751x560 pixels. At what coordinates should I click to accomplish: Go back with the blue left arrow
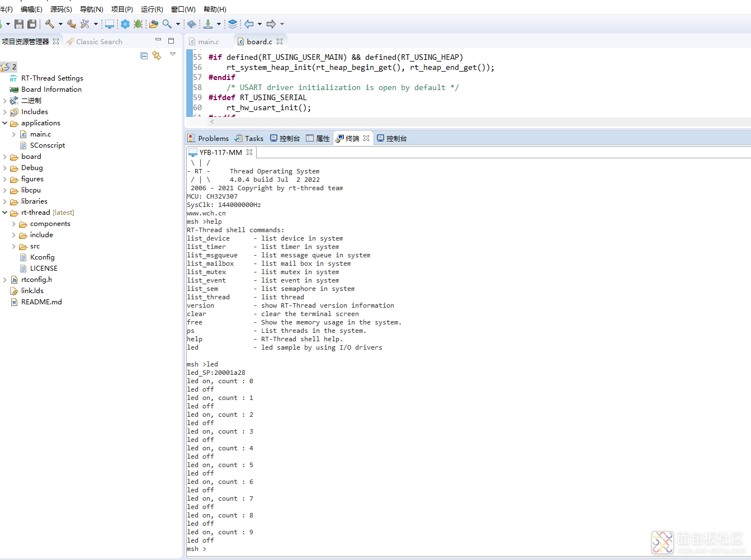coord(249,24)
